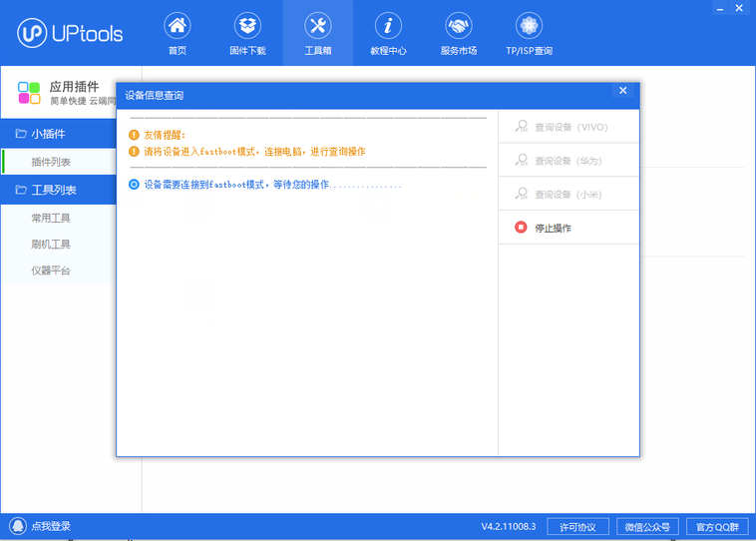Expand the 小插件 folder section
Screen dimensions: 756x541
coord(58,134)
